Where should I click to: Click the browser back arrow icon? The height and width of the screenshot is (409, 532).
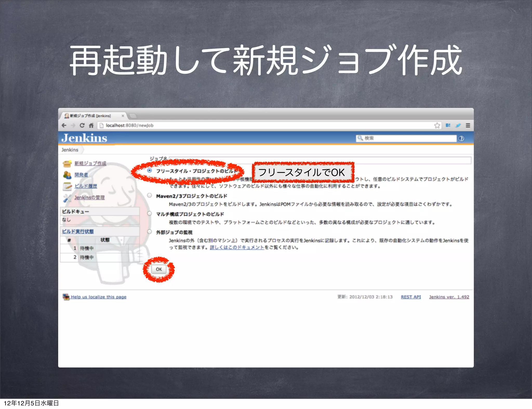[x=64, y=125]
